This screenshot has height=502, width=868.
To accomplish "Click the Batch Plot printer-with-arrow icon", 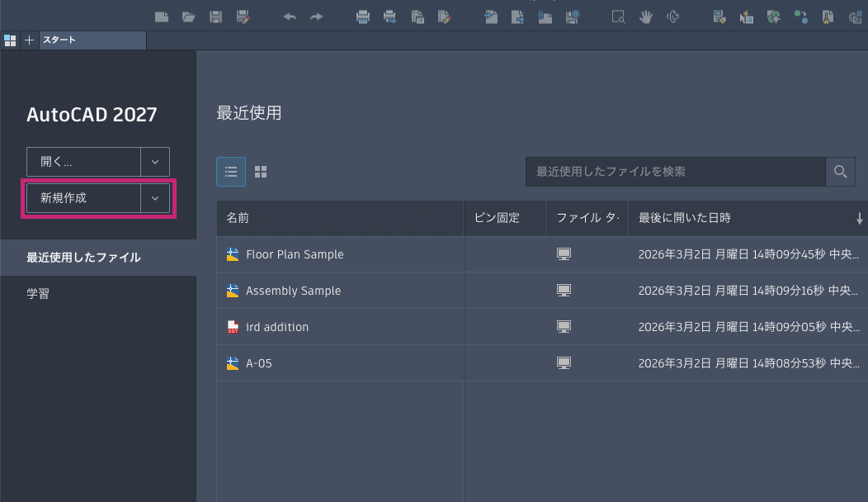I will pyautogui.click(x=390, y=17).
